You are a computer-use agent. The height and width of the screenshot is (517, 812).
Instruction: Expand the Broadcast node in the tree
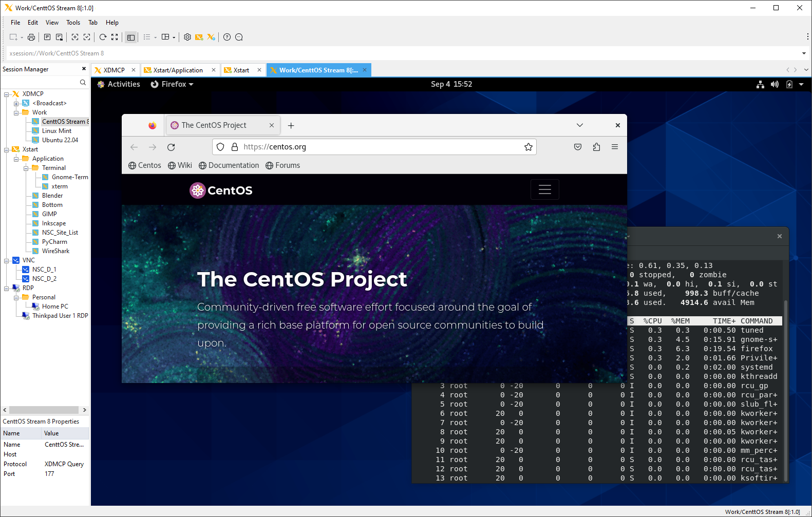click(16, 103)
